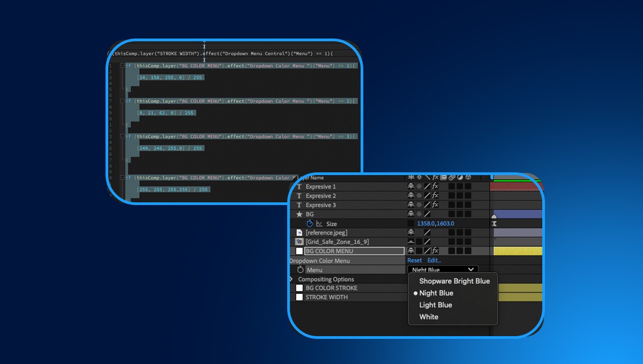Click the Edit... link for Dropdown Color Menu
Screen dimensions: 643x364
pos(434,261)
